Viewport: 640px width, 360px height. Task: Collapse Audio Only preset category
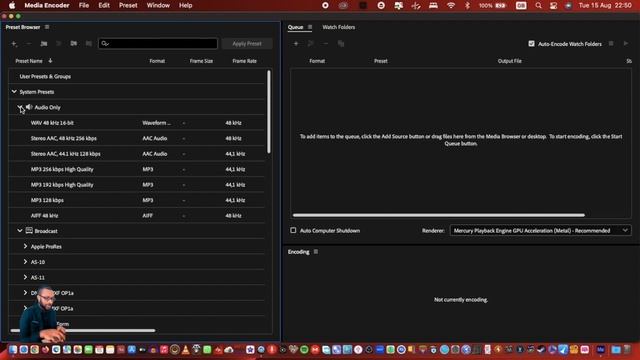[20, 107]
